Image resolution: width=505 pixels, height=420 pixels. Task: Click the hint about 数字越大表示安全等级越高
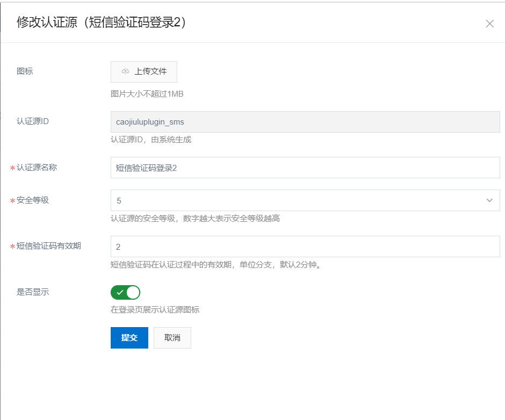pyautogui.click(x=195, y=219)
